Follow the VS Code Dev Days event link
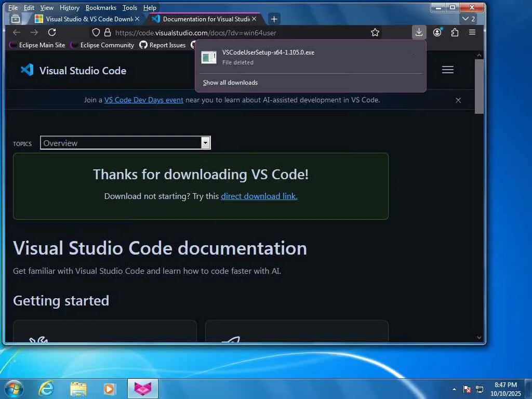 point(143,100)
